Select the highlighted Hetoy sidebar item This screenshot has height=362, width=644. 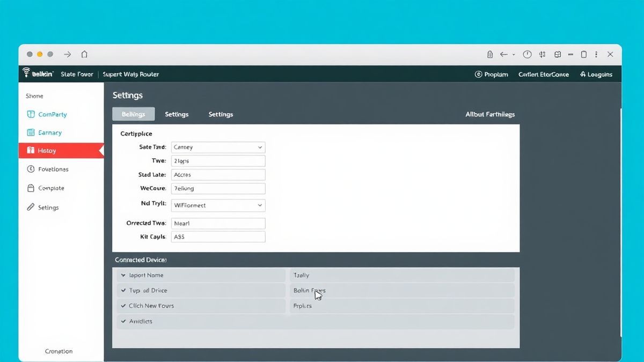(61, 151)
